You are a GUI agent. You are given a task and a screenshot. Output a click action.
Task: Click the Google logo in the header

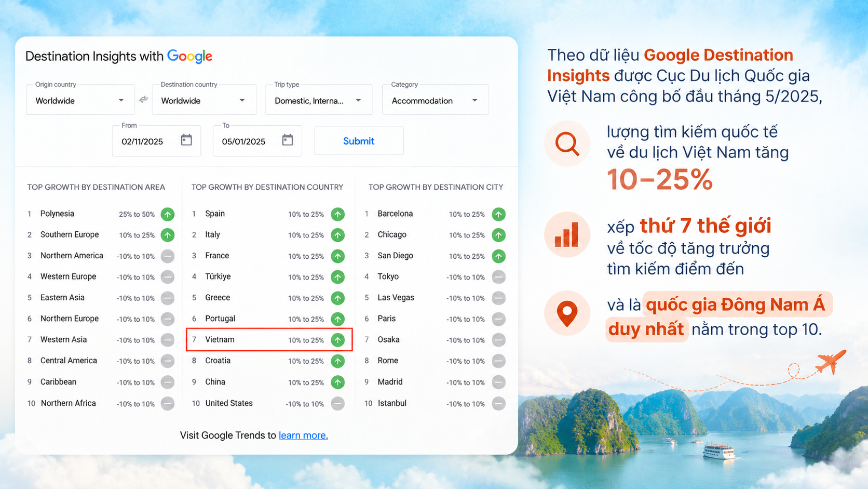click(189, 57)
